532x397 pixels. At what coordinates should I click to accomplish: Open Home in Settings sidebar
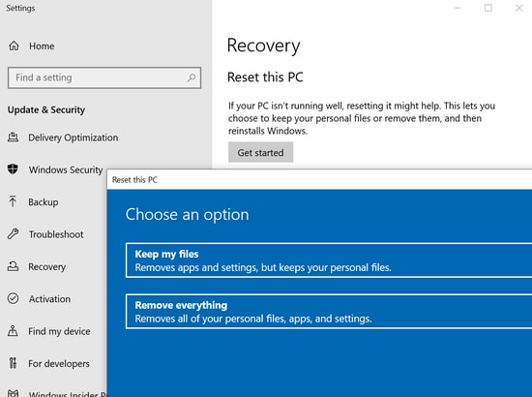click(x=42, y=46)
